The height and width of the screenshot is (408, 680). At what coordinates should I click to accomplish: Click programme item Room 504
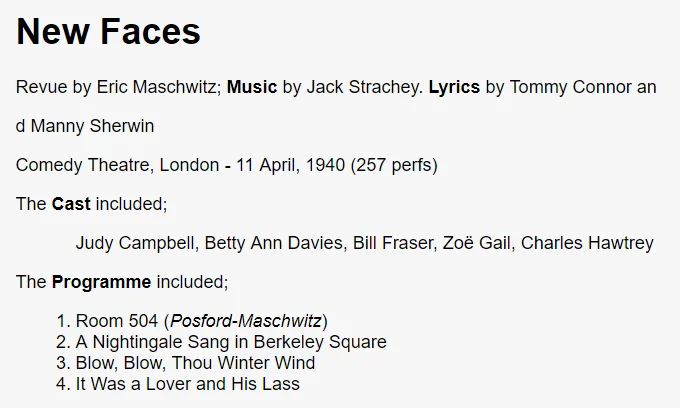(x=117, y=321)
